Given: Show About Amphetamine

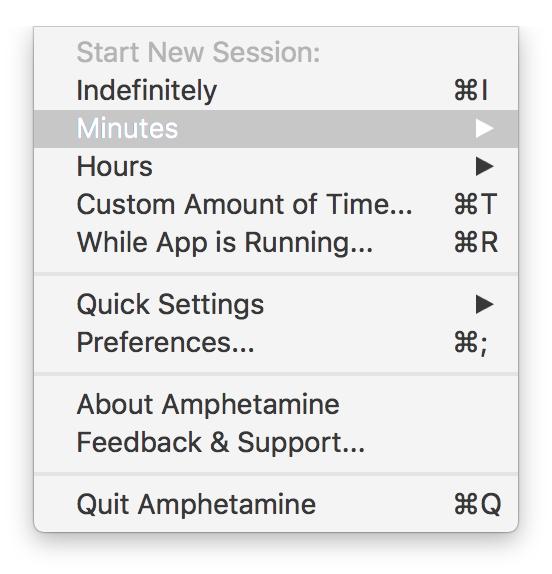Looking at the screenshot, I should 276,405.
